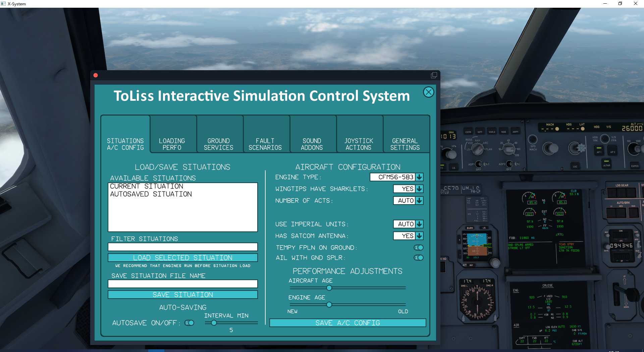
Task: Pop out the ISCS window using the overlapping-squares icon
Action: (434, 75)
